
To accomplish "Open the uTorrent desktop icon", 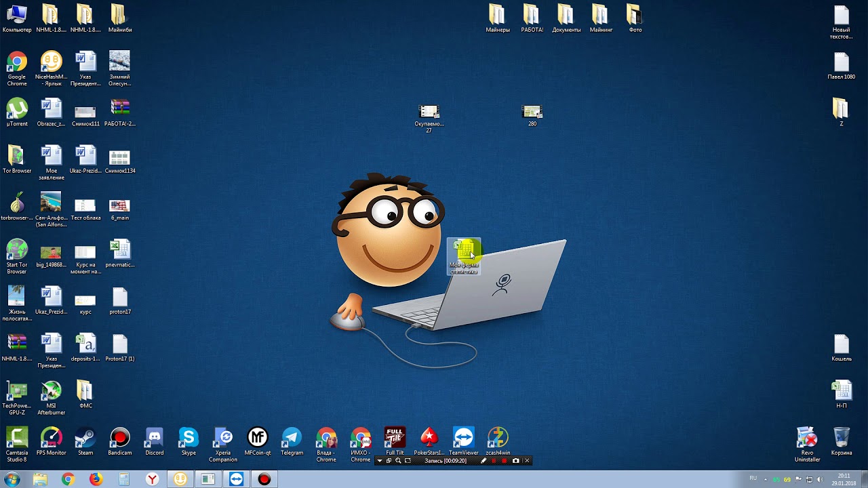I will coord(17,109).
